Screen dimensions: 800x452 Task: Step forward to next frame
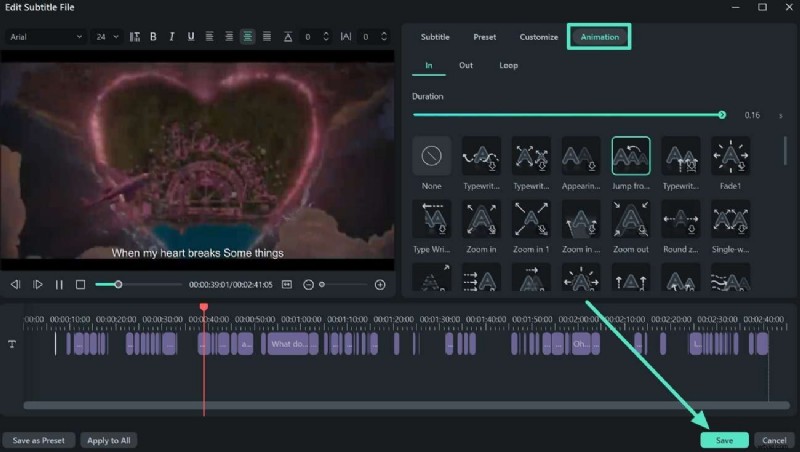pyautogui.click(x=37, y=285)
